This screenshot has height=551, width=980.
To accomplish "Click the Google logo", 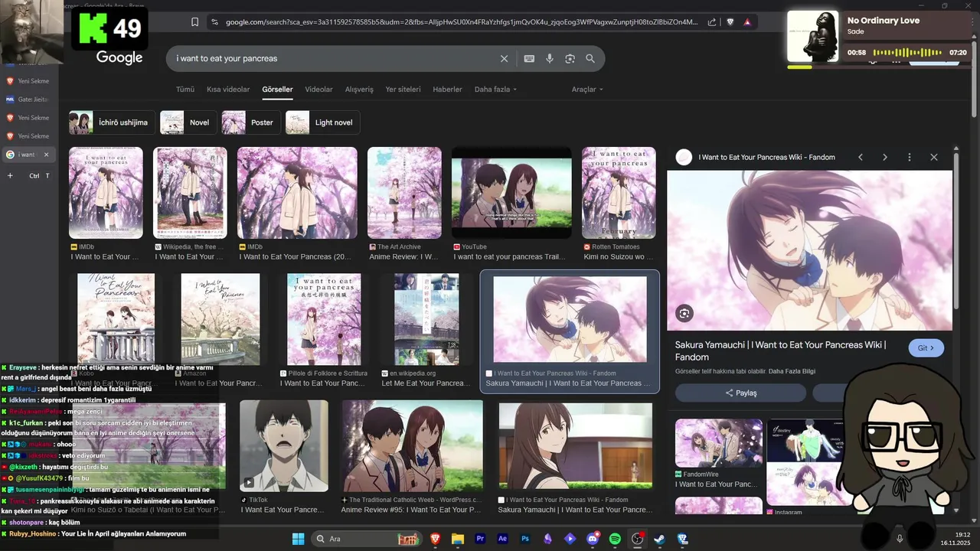I will [119, 58].
